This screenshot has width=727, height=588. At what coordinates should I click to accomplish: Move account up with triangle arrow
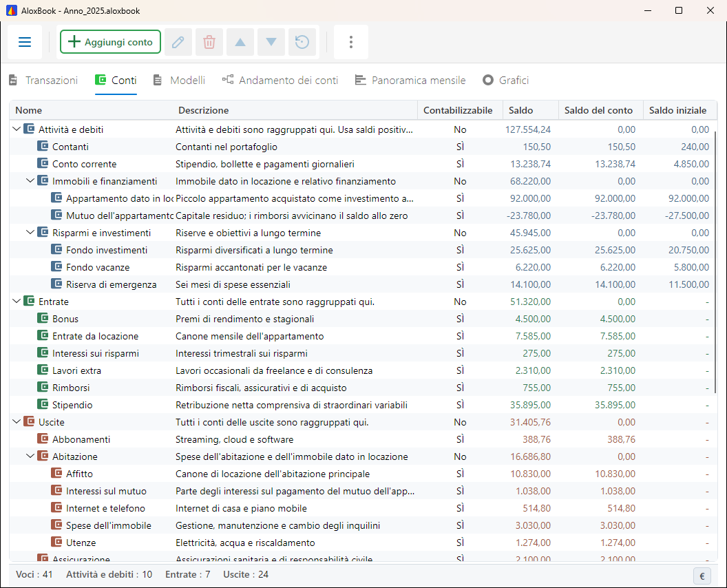point(240,42)
